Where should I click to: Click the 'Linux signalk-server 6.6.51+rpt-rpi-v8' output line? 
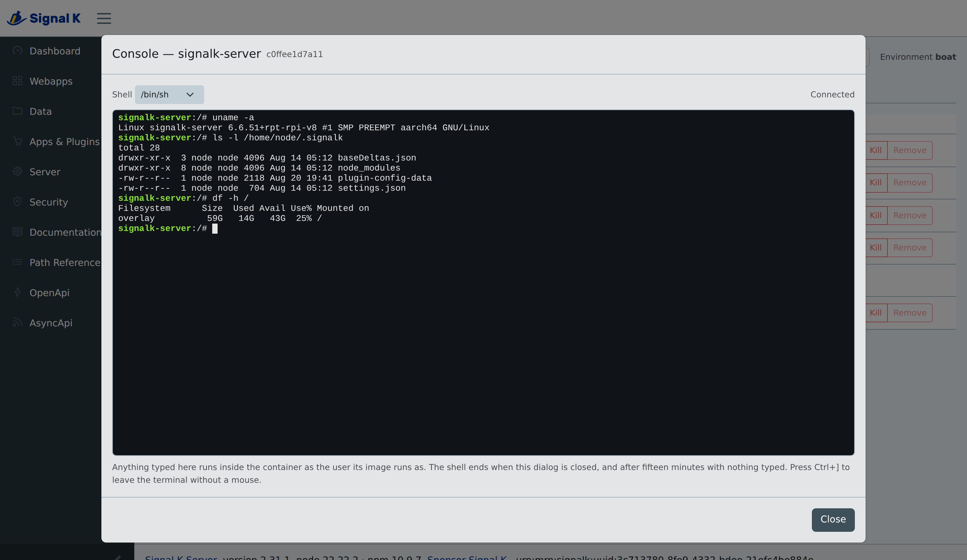(304, 128)
